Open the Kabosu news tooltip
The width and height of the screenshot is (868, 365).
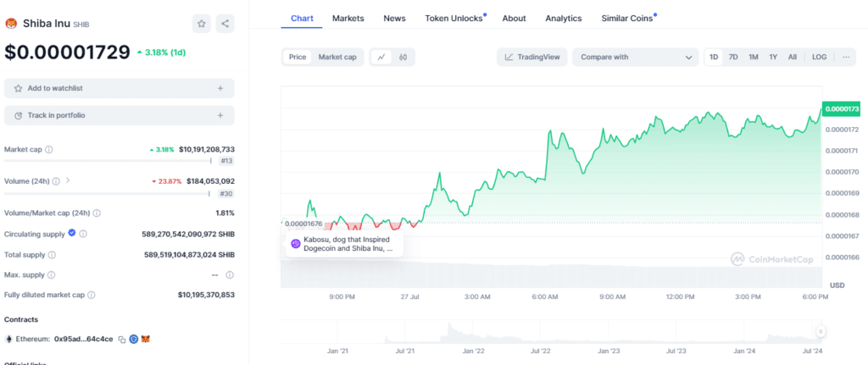[x=344, y=244]
